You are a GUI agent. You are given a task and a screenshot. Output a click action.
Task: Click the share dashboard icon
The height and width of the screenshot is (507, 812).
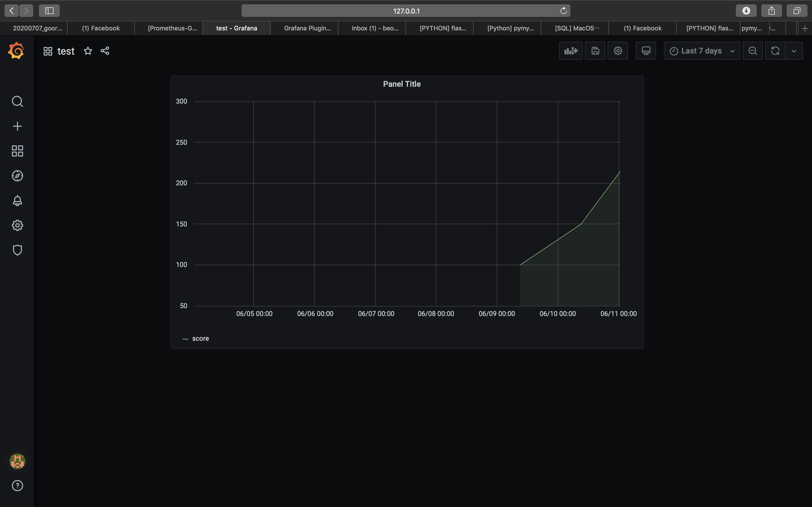[105, 51]
